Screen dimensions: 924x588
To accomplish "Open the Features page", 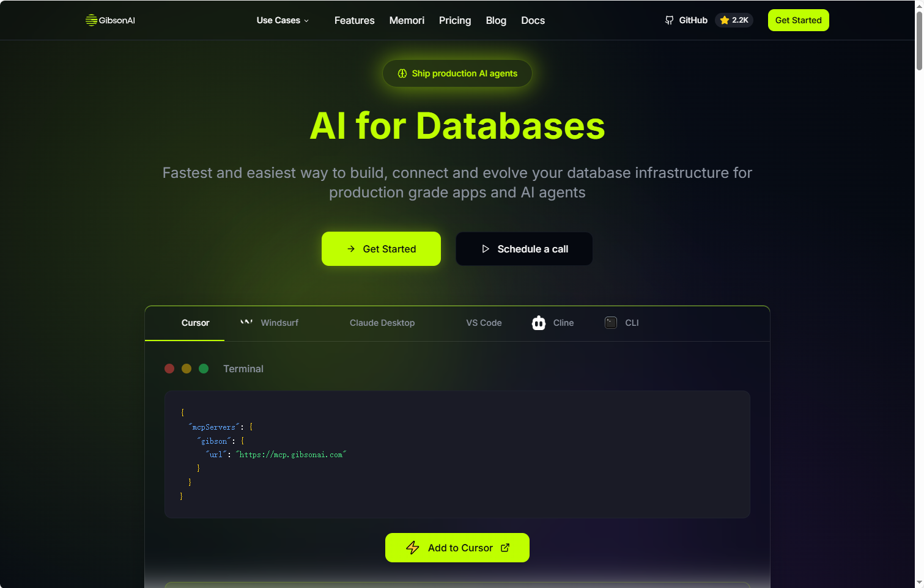I will tap(354, 20).
